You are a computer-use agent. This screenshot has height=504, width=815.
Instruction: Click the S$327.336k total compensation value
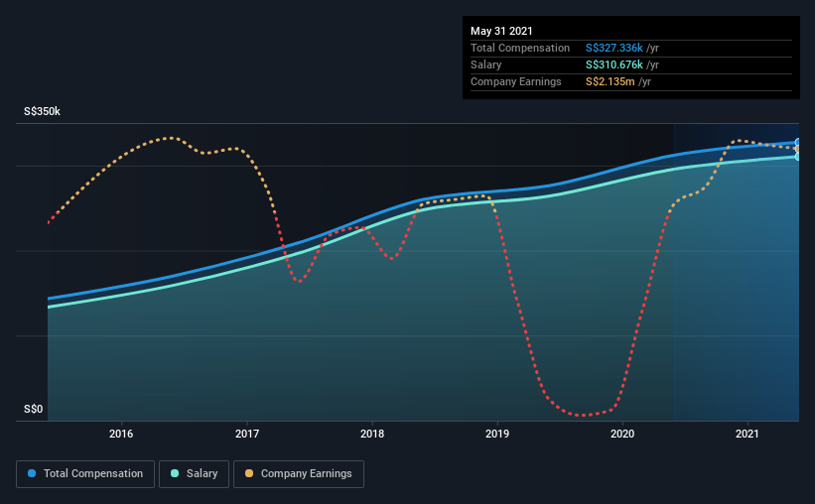pos(613,48)
